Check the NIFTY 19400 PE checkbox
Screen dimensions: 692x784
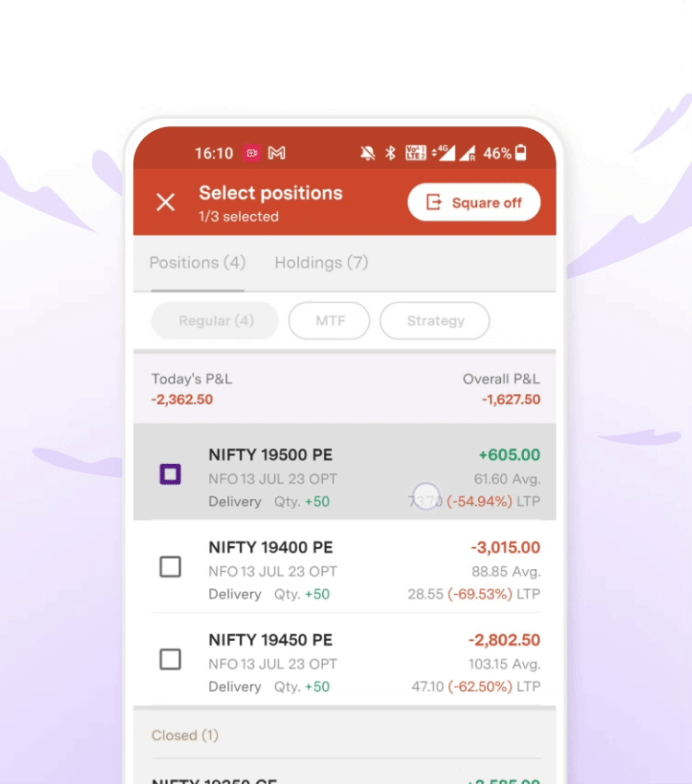170,567
